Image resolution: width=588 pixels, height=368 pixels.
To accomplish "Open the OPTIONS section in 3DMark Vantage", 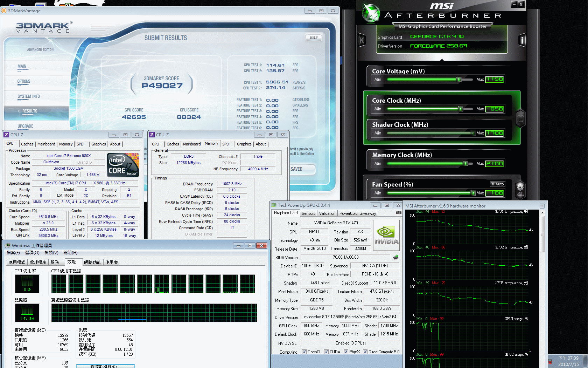I will (x=24, y=81).
